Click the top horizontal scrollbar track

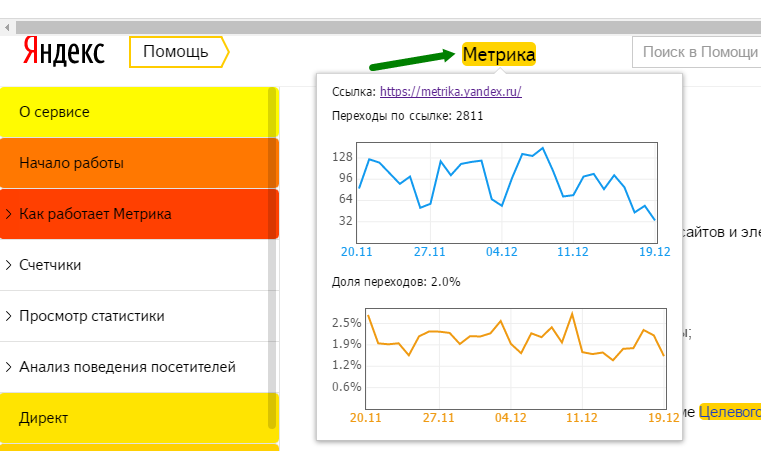click(388, 27)
